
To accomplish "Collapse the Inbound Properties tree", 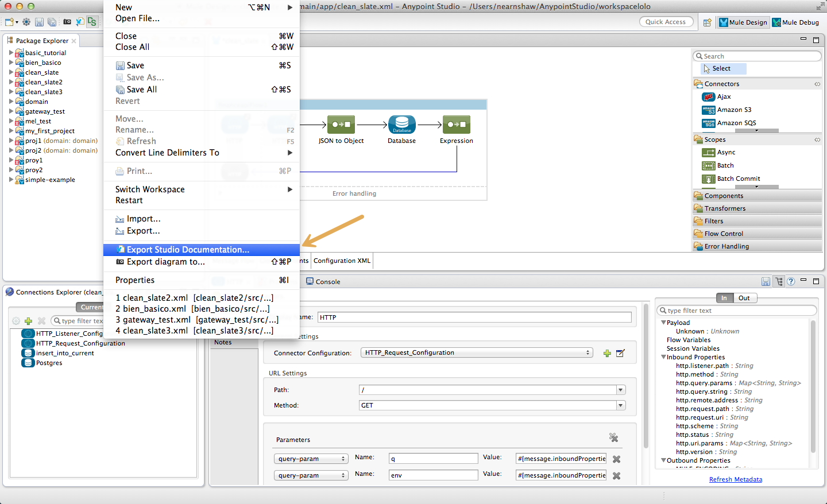I will [663, 357].
